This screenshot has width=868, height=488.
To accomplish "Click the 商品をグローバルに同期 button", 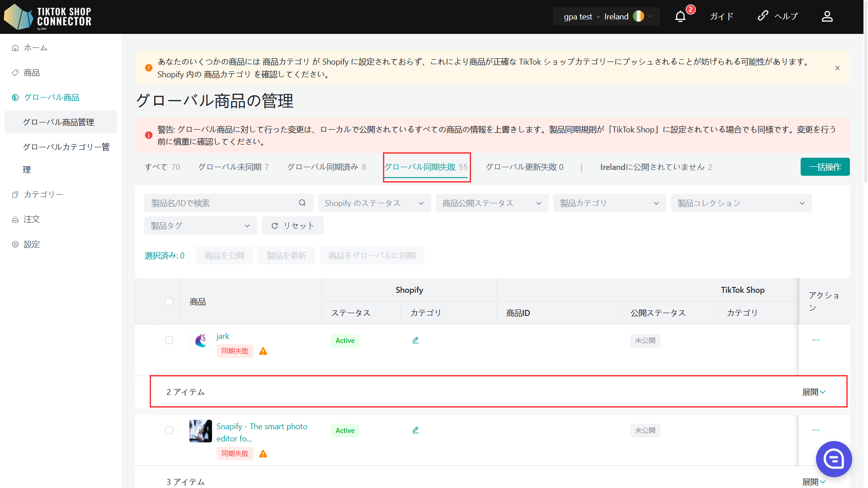I will (x=372, y=256).
